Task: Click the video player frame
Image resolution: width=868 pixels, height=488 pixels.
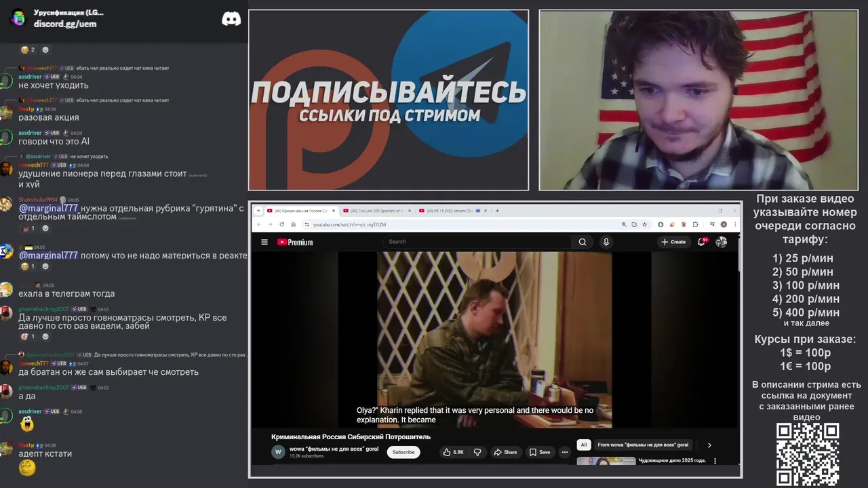Action: 494,340
